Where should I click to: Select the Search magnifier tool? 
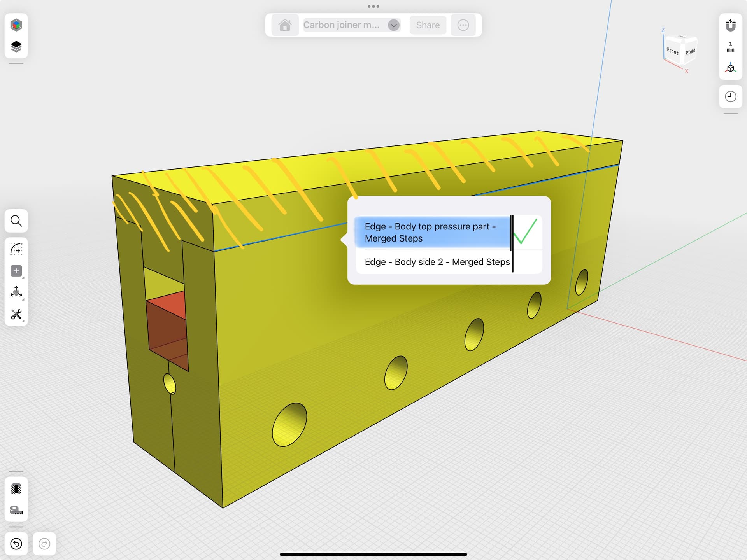click(x=16, y=221)
